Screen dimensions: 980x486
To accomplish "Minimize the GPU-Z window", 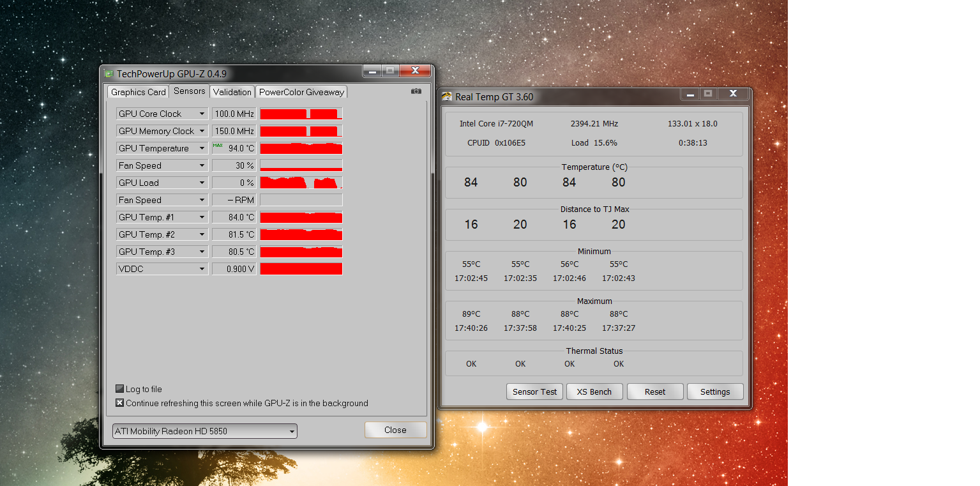I will click(372, 70).
